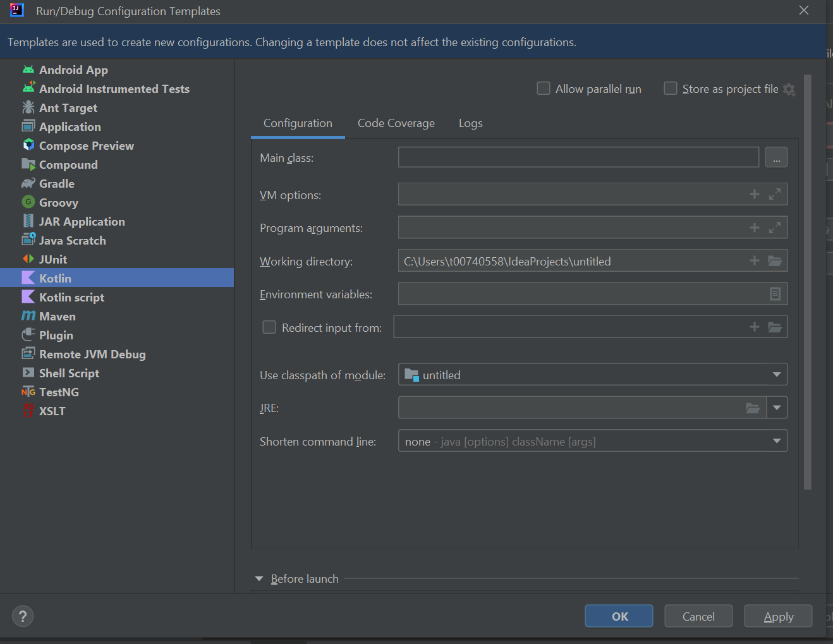Browse for Working directory folder

click(775, 261)
